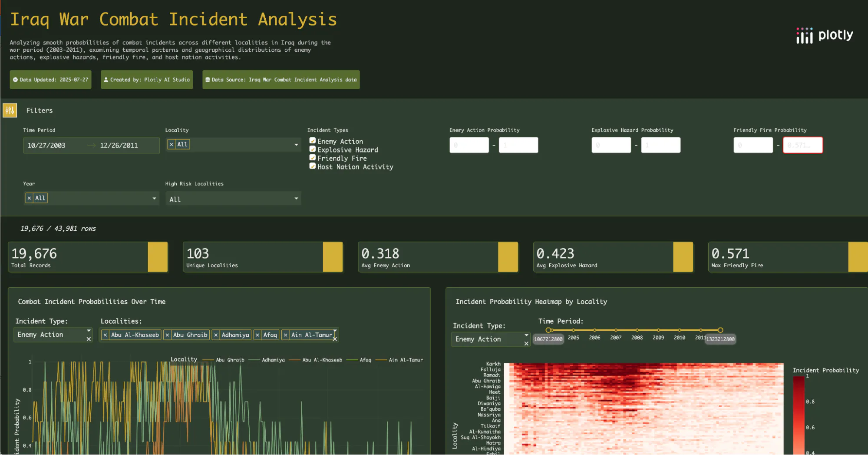Click the Data Source database icon

click(x=208, y=80)
